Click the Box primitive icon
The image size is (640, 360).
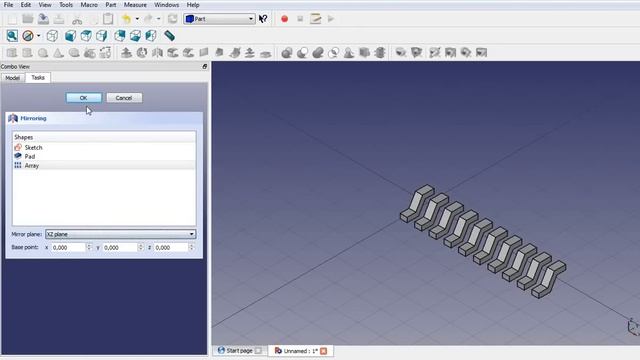tap(12, 53)
